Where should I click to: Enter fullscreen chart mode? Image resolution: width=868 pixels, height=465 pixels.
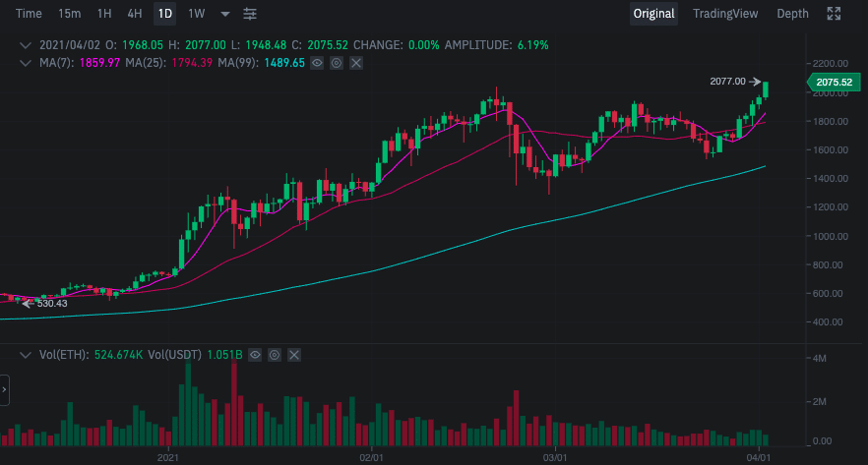(834, 14)
